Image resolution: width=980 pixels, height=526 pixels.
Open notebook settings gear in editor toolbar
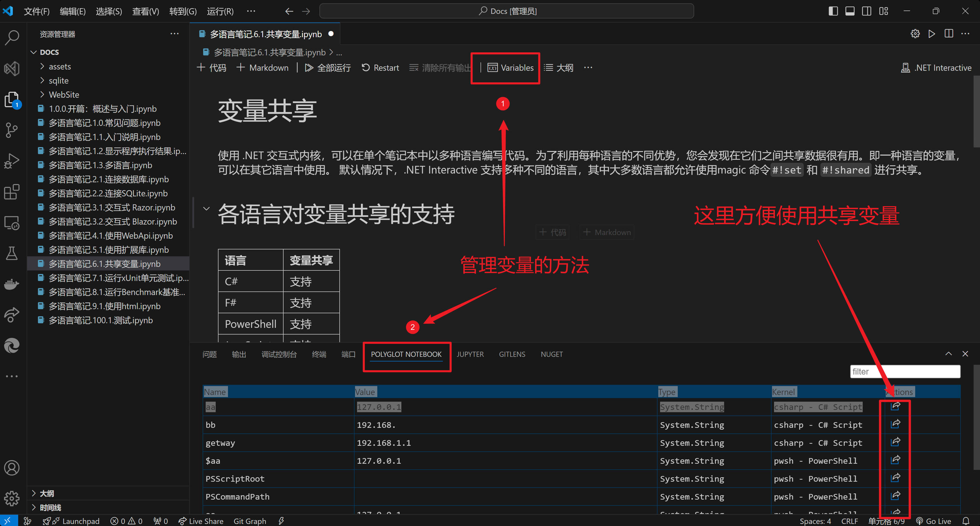(x=915, y=34)
